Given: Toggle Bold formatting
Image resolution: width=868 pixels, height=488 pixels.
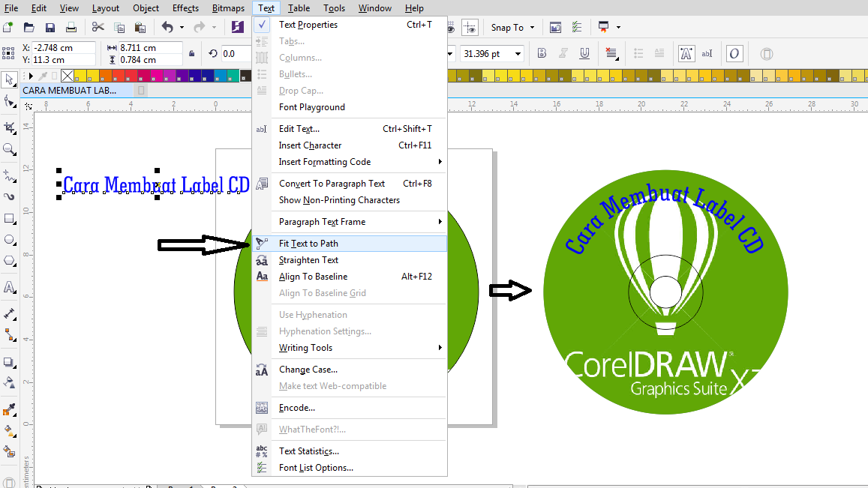Looking at the screenshot, I should (x=542, y=54).
